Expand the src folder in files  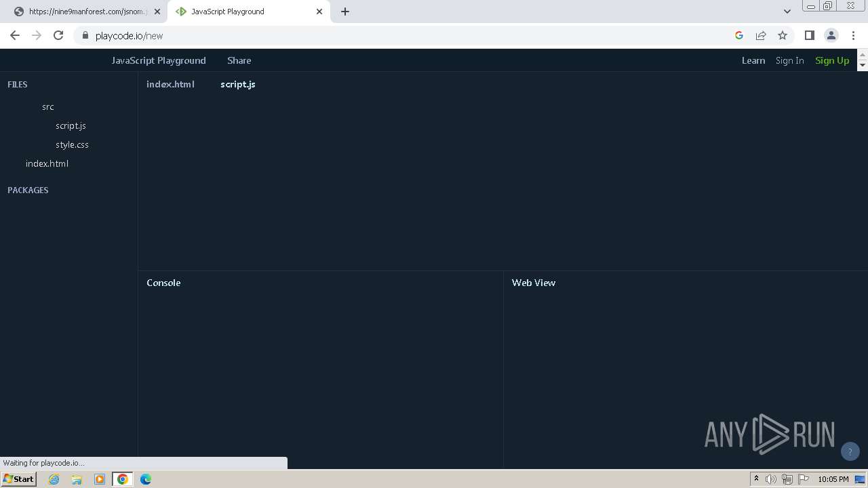48,106
